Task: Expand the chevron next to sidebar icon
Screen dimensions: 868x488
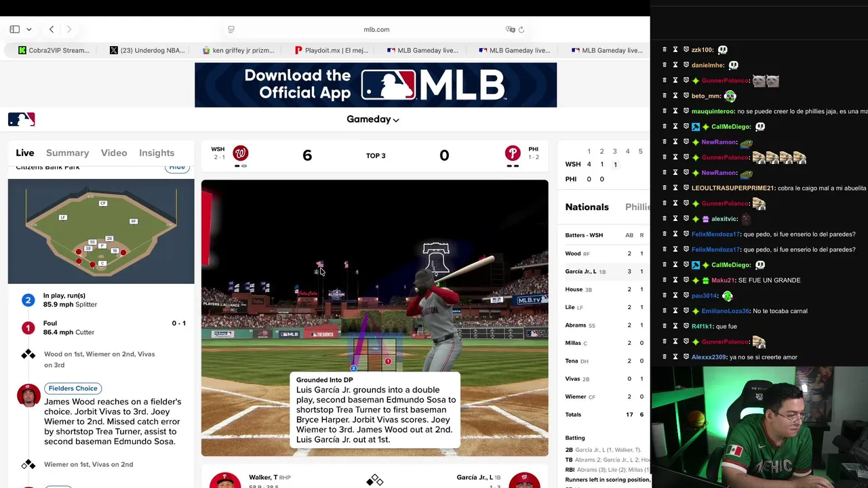Action: tap(28, 29)
